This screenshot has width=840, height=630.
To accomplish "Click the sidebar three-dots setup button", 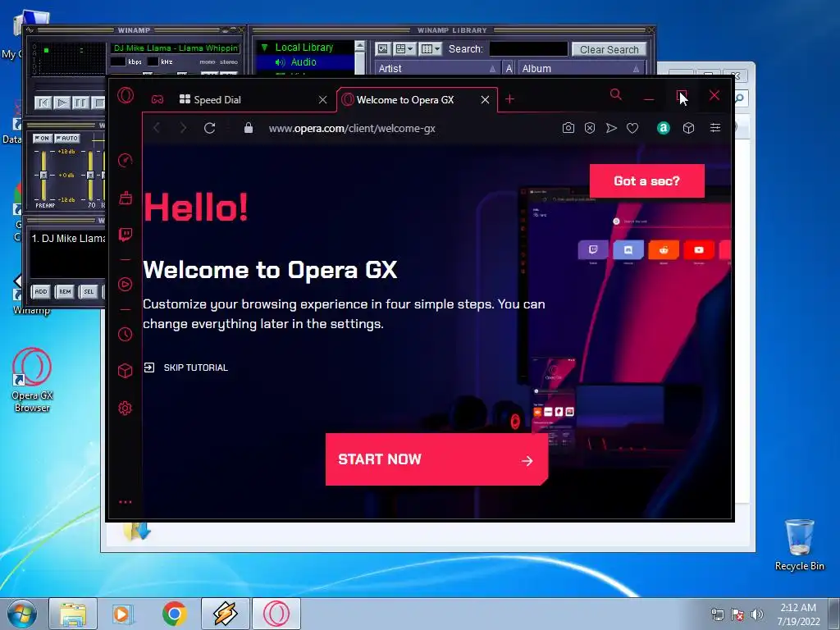I will (x=125, y=502).
